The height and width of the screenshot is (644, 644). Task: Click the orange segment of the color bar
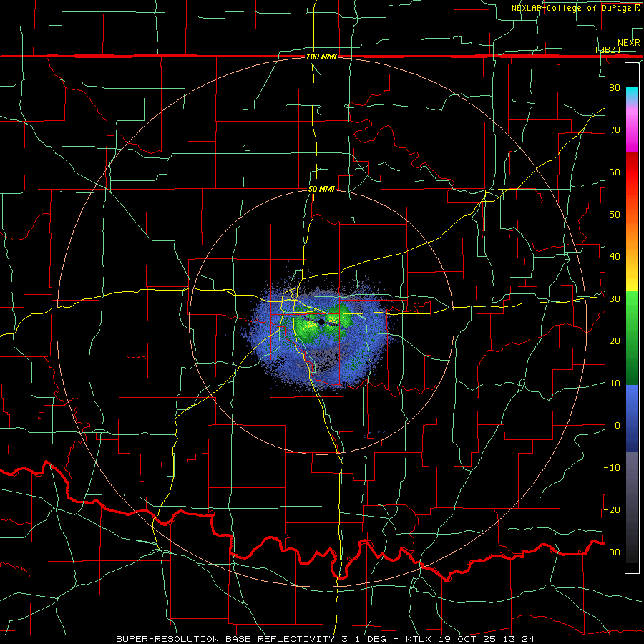[632, 234]
